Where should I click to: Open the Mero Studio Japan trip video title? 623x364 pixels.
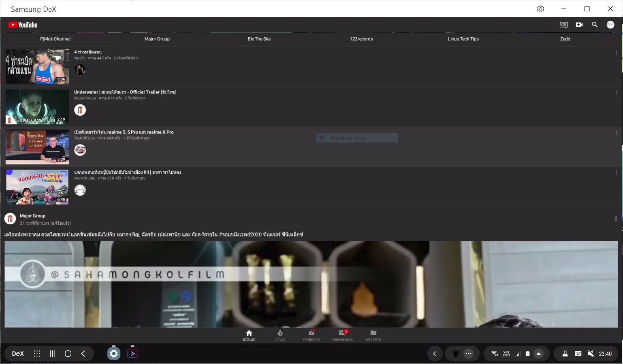coord(128,172)
